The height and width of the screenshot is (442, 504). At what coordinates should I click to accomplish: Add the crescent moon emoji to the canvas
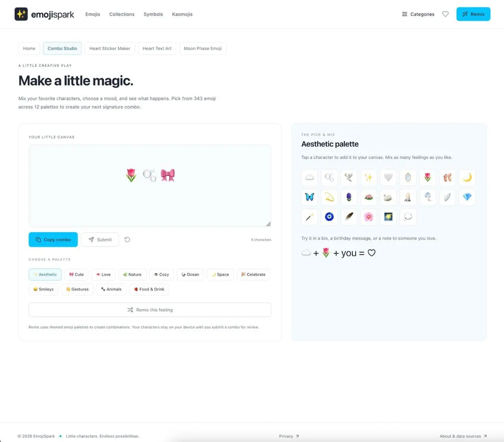467,178
